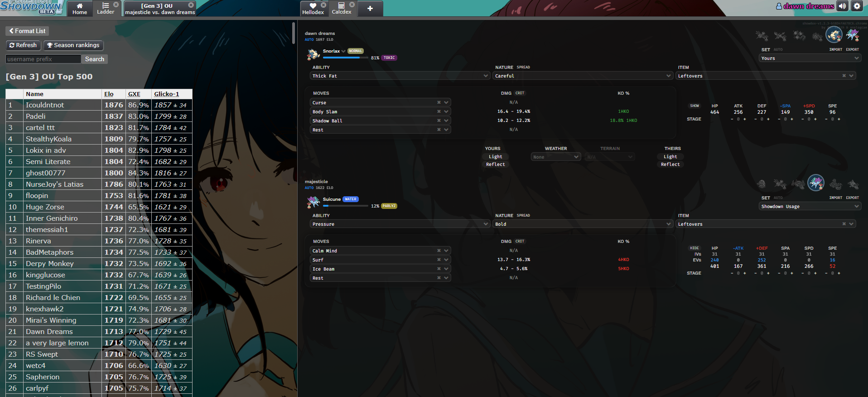Toggle CRIT for Suicune's moves
The height and width of the screenshot is (397, 868).
tap(520, 241)
